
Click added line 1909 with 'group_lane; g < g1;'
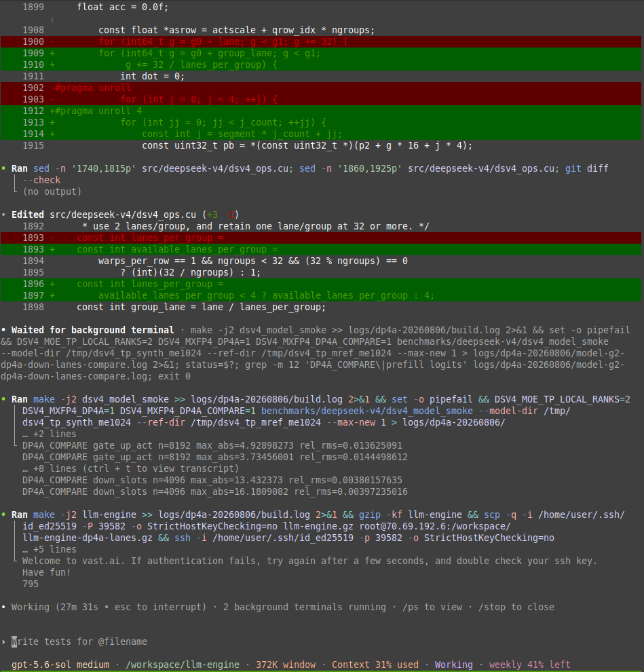pos(321,53)
